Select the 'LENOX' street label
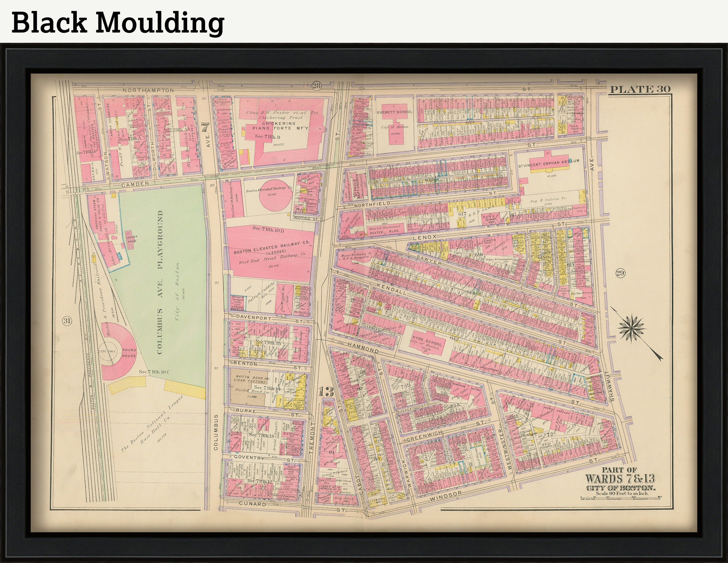728x563 pixels. pos(424,237)
